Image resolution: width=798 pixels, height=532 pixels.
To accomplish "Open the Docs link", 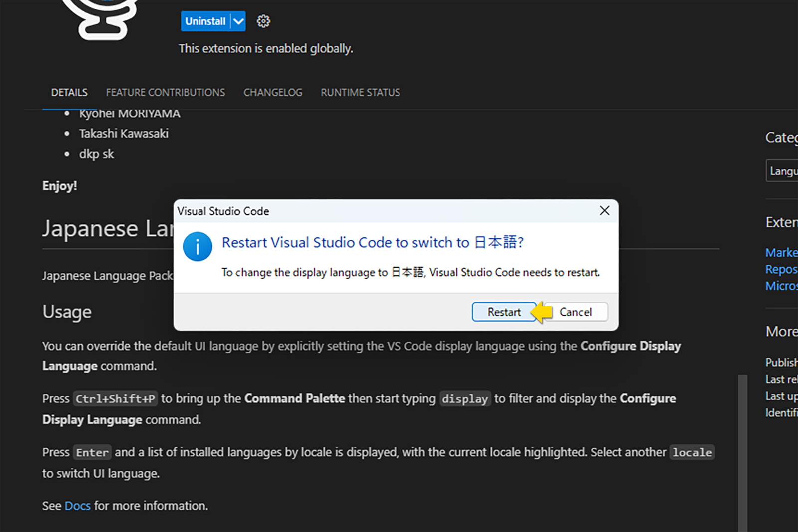I will (x=78, y=506).
